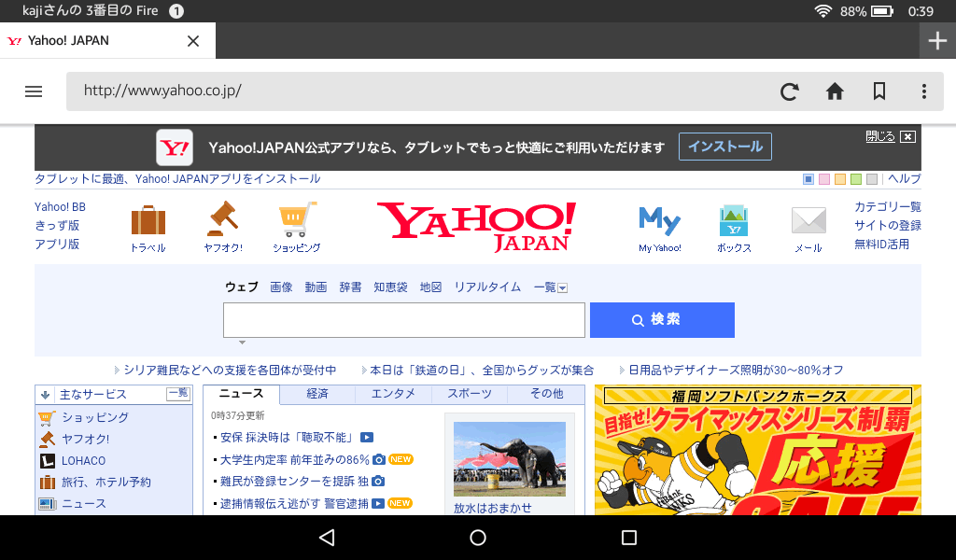956x560 pixels.
Task: Open the メール envelope icon
Action: [x=808, y=222]
